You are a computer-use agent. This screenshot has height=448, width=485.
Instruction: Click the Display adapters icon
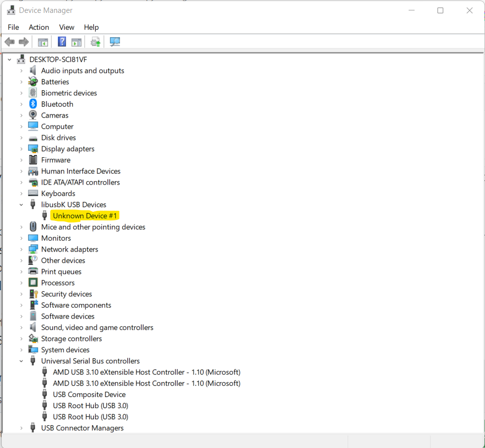33,149
